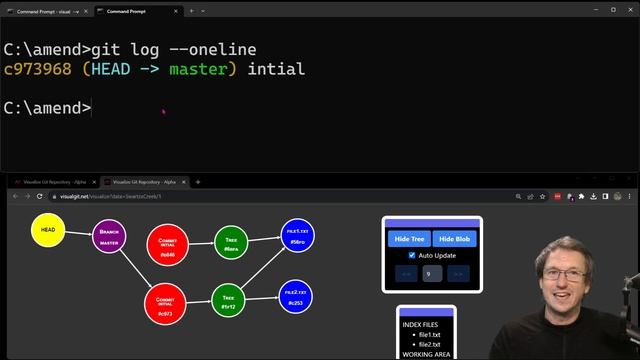This screenshot has height=360, width=640.
Task: Click the INDEX FILES heading
Action: pyautogui.click(x=420, y=325)
